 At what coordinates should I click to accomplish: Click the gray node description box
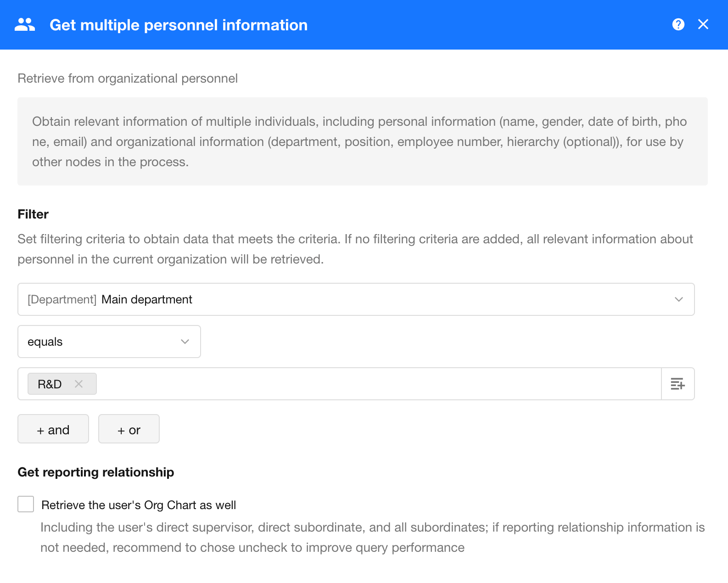[362, 141]
